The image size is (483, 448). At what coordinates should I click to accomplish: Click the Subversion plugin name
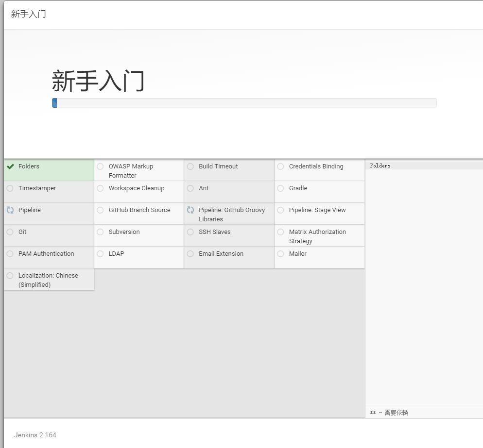click(124, 232)
